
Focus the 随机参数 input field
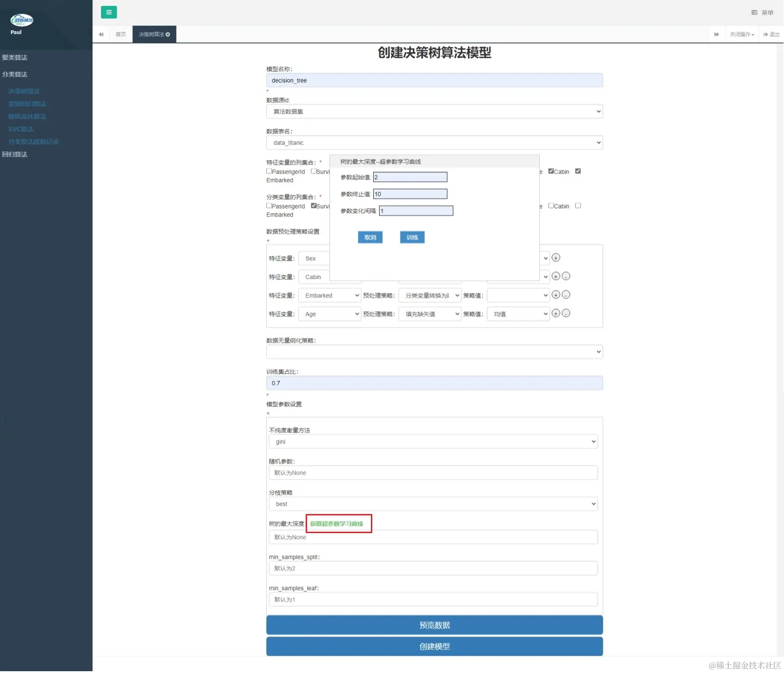(433, 473)
